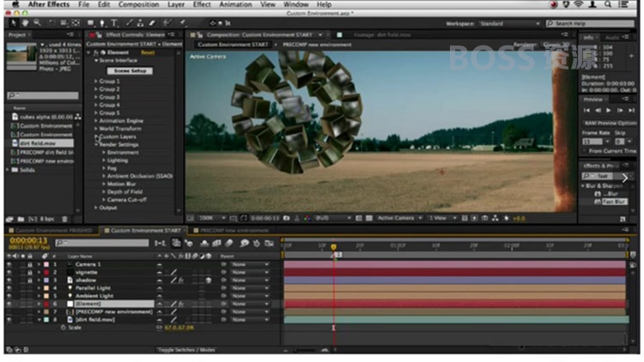Expand Ambient Occlusion (SSAO) options
Screen dimensions: 644x362
point(104,176)
